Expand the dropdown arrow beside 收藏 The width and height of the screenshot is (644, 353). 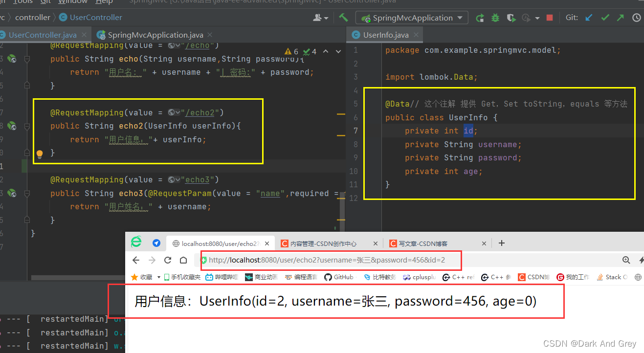159,277
